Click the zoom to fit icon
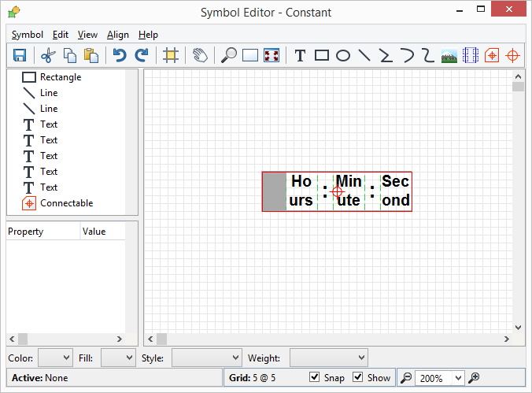 pyautogui.click(x=272, y=55)
